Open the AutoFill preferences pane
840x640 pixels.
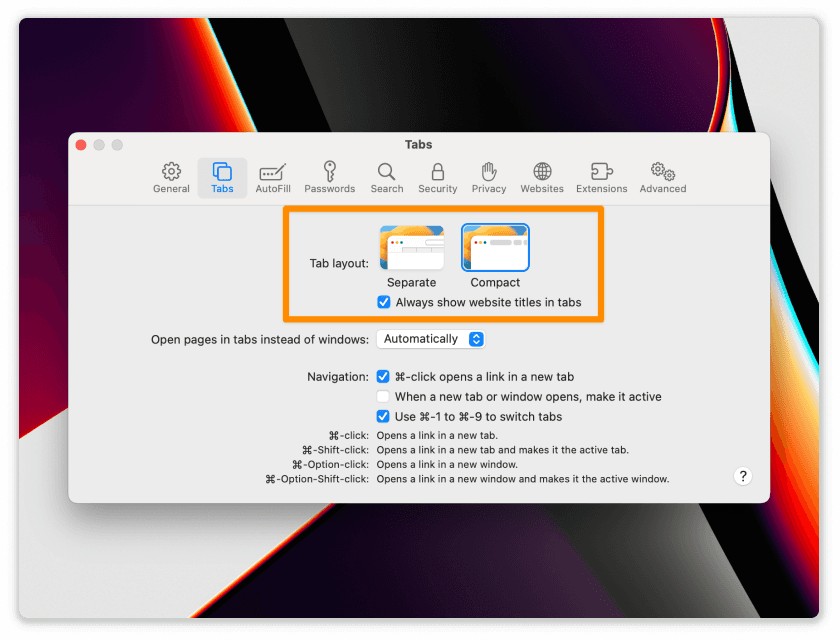(273, 178)
